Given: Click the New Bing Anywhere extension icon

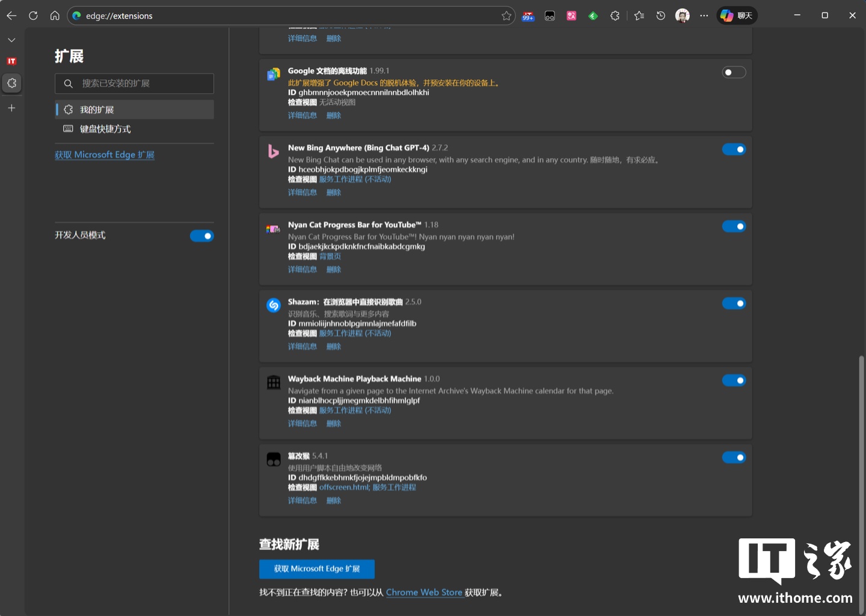Looking at the screenshot, I should click(274, 151).
